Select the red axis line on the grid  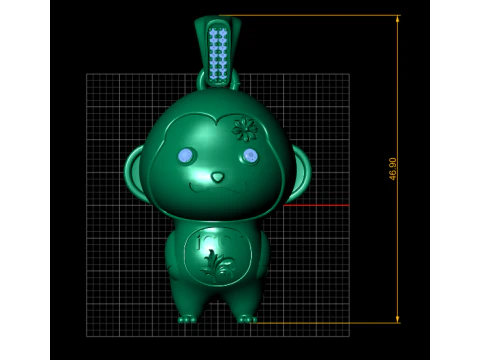coord(316,205)
